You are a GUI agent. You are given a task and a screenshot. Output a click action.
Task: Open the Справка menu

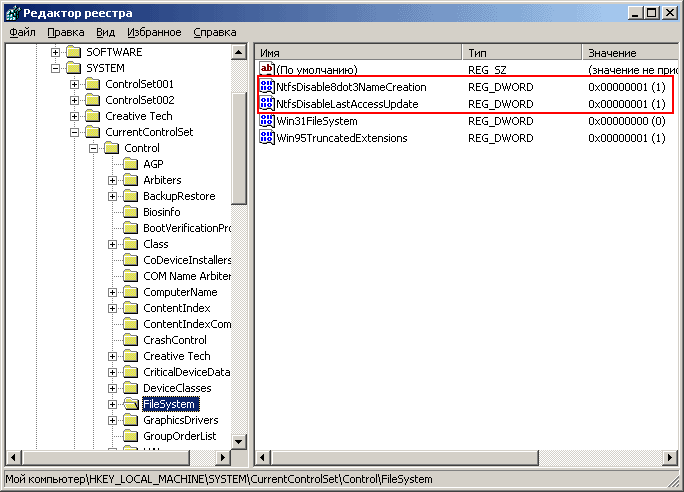[x=215, y=32]
